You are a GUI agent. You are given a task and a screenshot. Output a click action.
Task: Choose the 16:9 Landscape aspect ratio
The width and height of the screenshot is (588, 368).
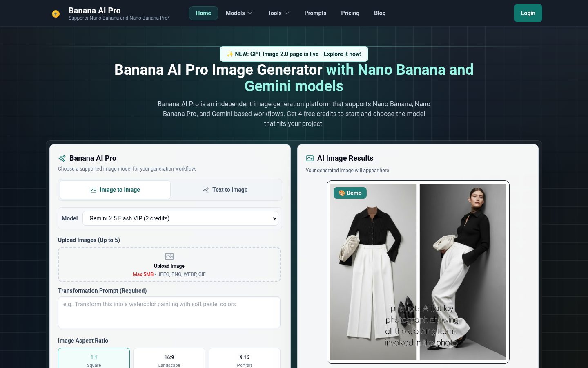coord(169,359)
